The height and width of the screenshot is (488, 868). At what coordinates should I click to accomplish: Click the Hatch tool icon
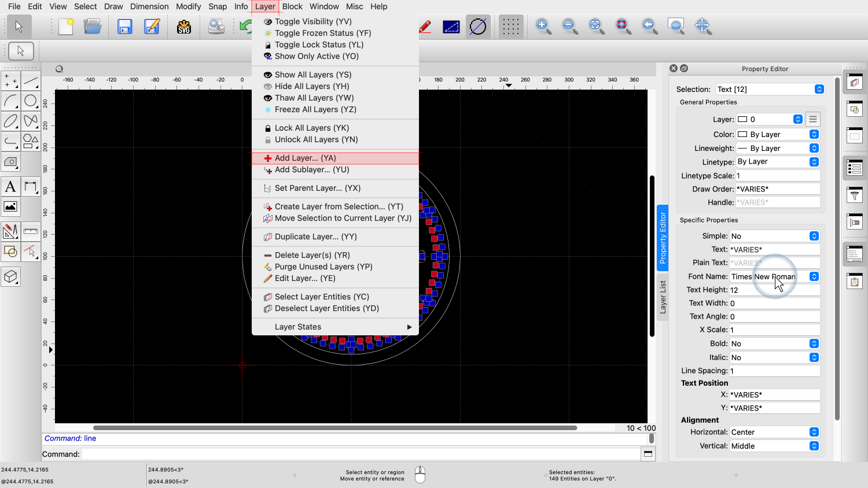click(10, 162)
